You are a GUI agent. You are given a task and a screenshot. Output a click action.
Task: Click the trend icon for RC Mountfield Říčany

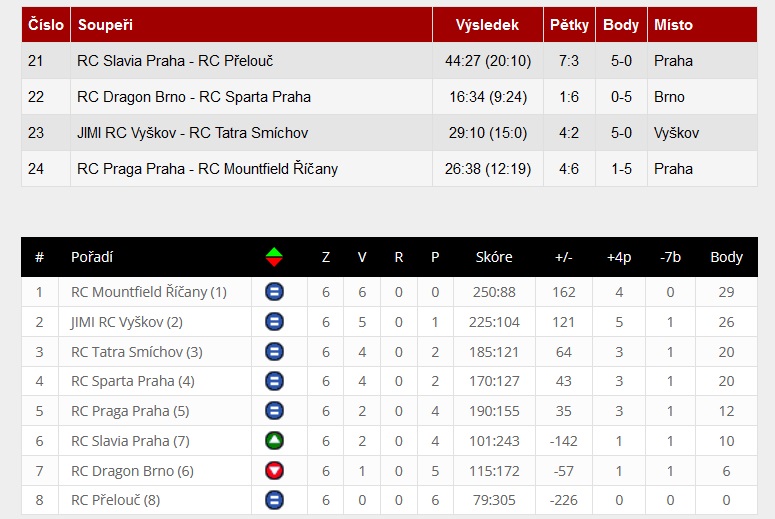point(274,292)
